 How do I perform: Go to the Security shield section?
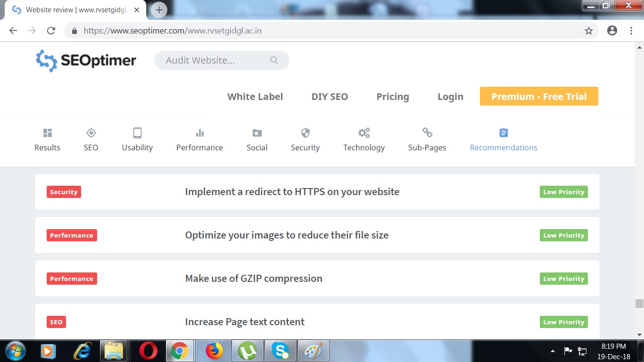[305, 133]
